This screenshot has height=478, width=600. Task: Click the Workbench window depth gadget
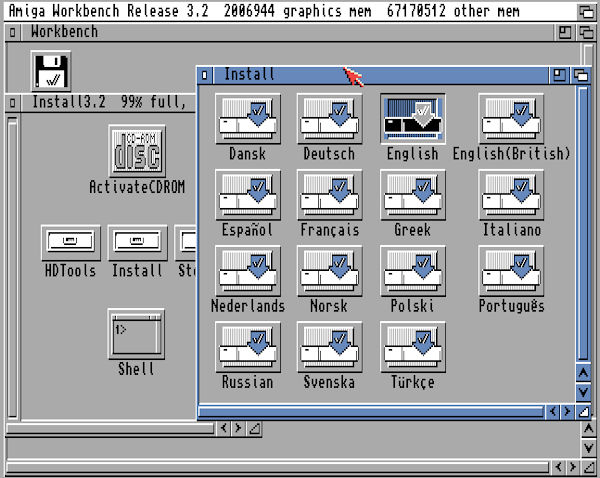583,32
